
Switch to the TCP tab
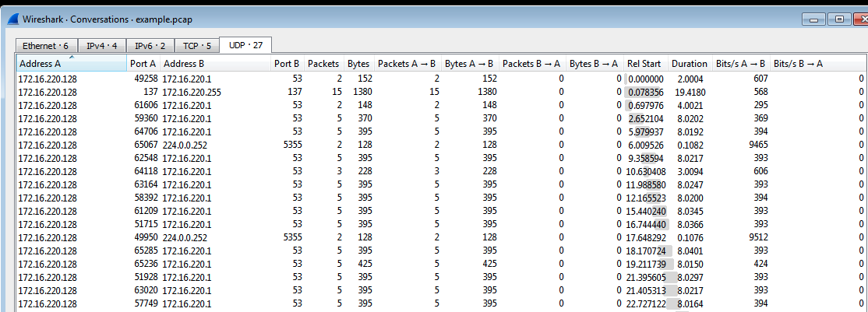(x=196, y=46)
